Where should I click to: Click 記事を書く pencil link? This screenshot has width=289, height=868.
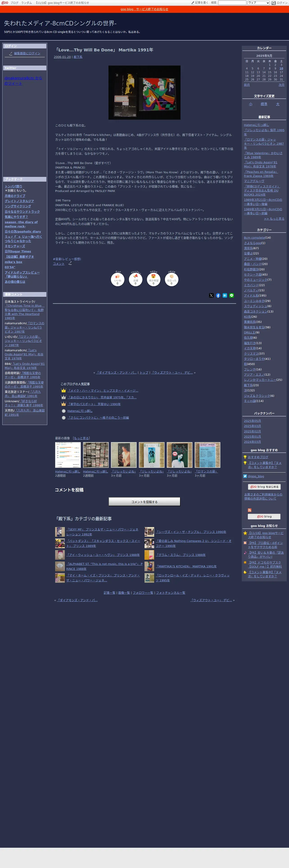[x=200, y=3]
